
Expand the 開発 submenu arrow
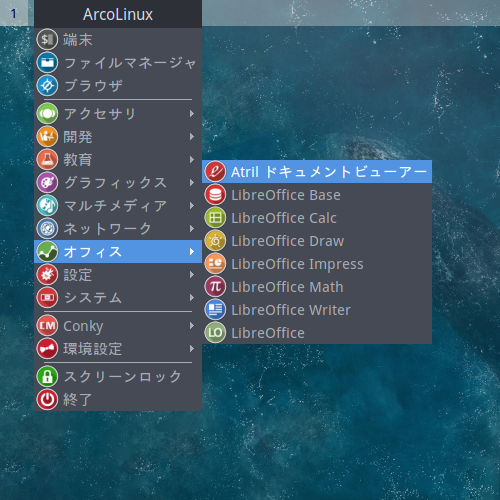[192, 137]
